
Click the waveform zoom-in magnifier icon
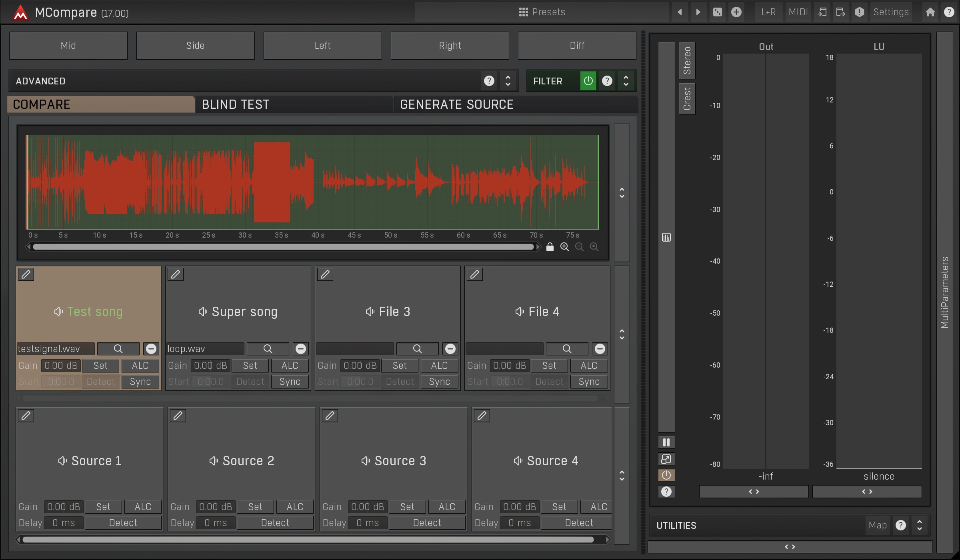[564, 247]
